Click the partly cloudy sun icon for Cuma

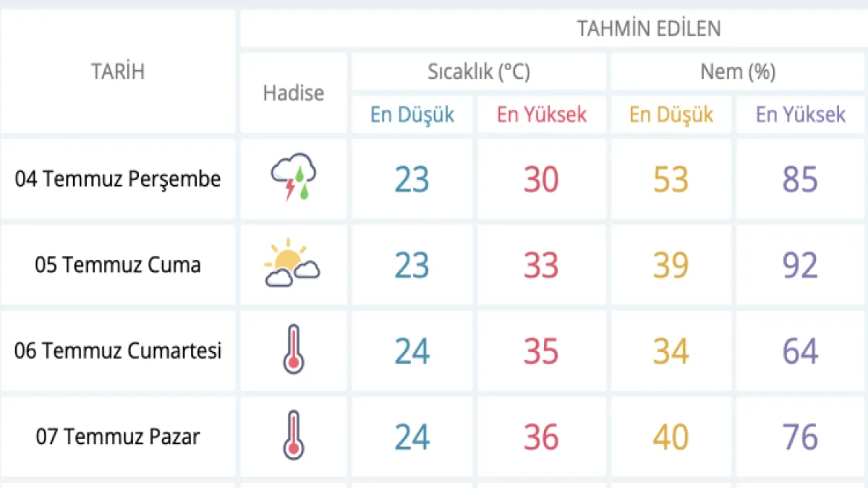(292, 264)
